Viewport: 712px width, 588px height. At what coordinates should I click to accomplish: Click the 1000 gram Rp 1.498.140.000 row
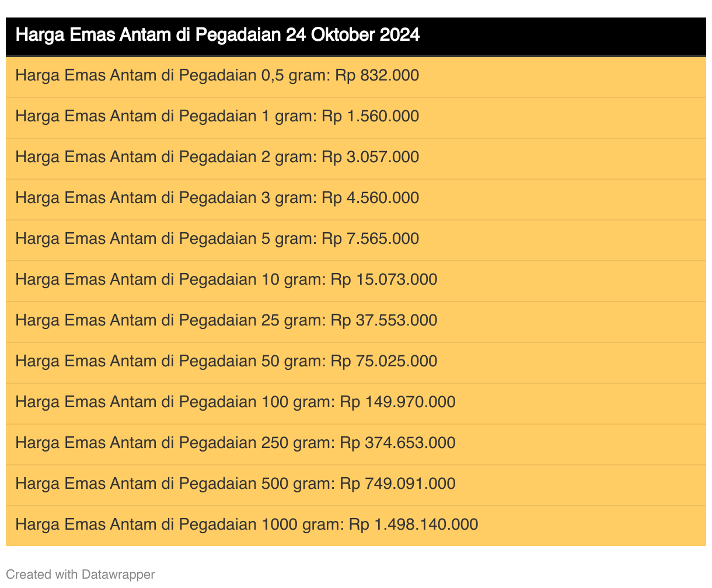[246, 525]
